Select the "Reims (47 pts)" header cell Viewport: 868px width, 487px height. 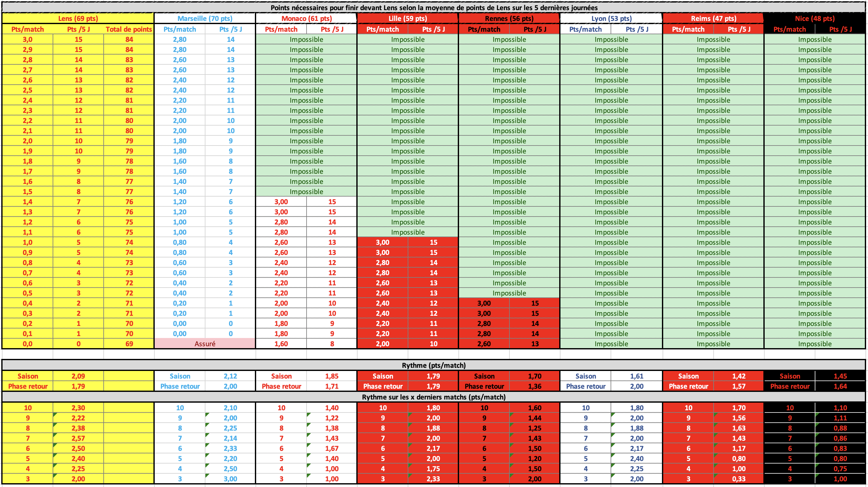click(713, 18)
